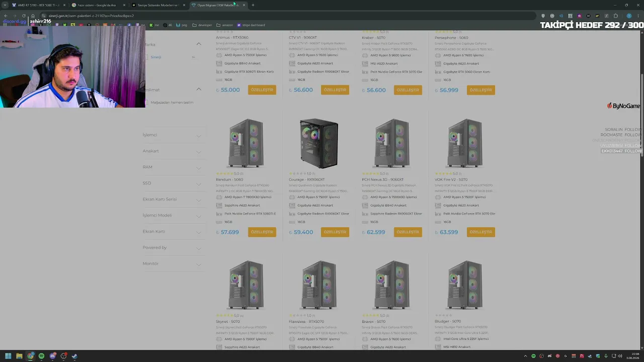Open a new browser tab

(x=253, y=5)
